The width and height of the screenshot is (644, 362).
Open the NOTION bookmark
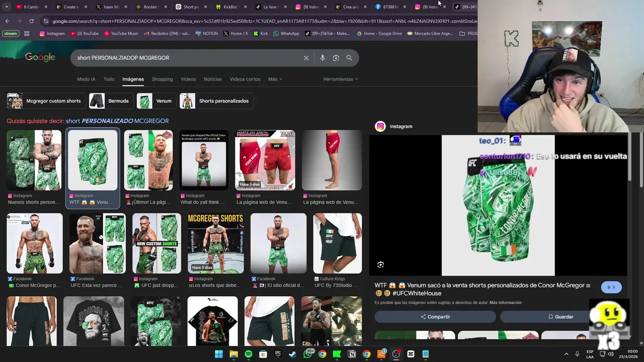(x=206, y=34)
